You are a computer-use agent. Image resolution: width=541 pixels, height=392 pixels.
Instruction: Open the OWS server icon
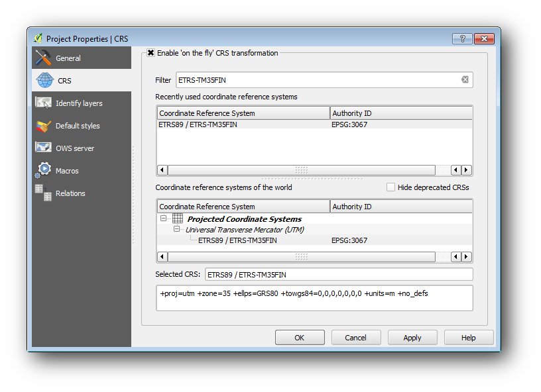coord(44,148)
